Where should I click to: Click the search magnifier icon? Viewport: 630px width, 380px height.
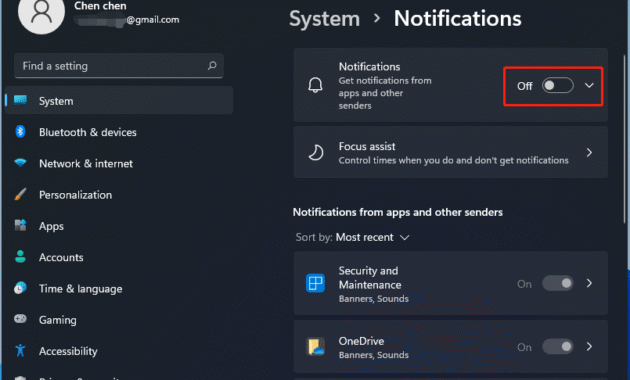click(x=212, y=65)
